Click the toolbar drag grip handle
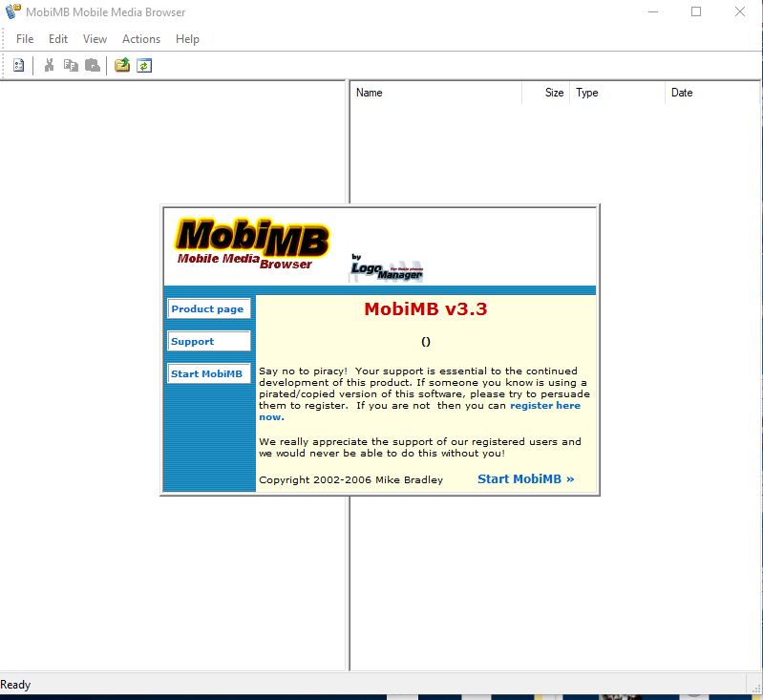The image size is (763, 700). [3, 65]
